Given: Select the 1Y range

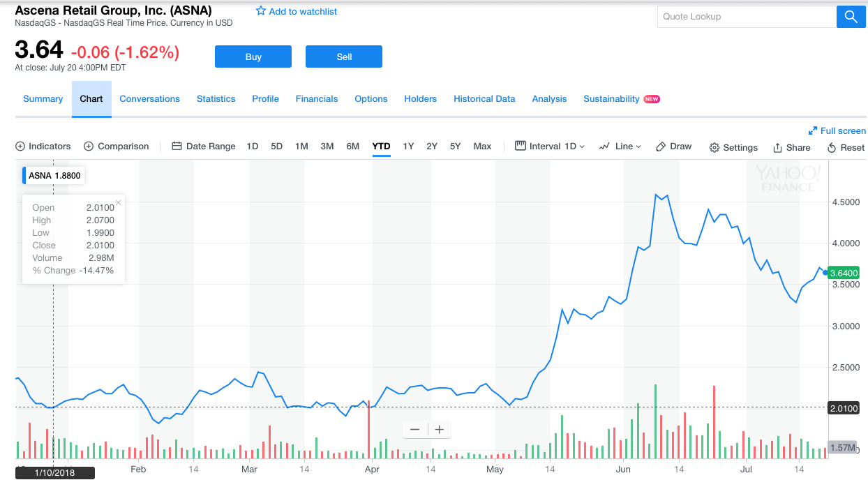Looking at the screenshot, I should (408, 147).
